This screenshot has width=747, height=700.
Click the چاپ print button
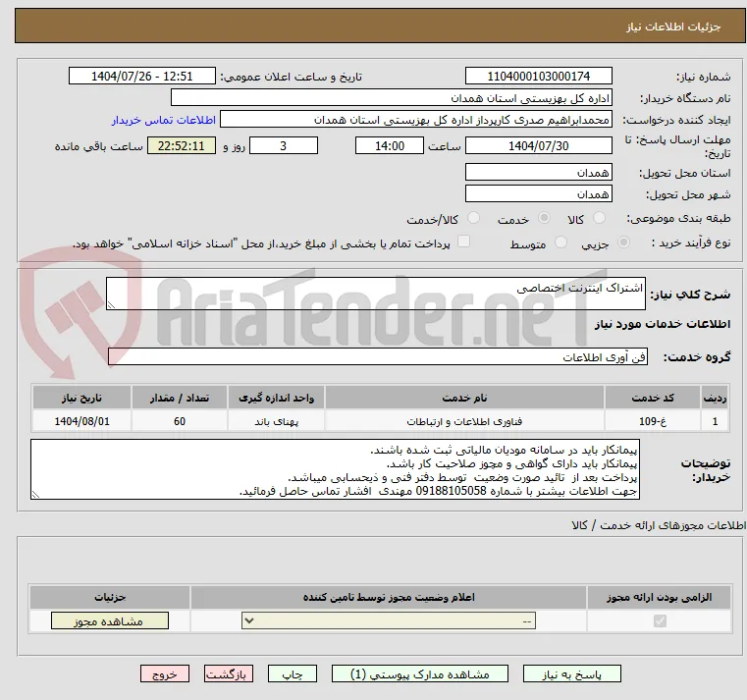click(x=293, y=674)
